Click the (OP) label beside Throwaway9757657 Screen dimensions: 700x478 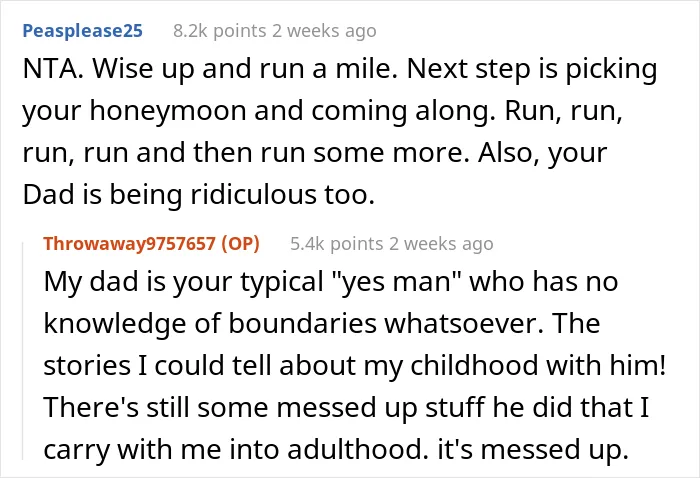(x=240, y=244)
